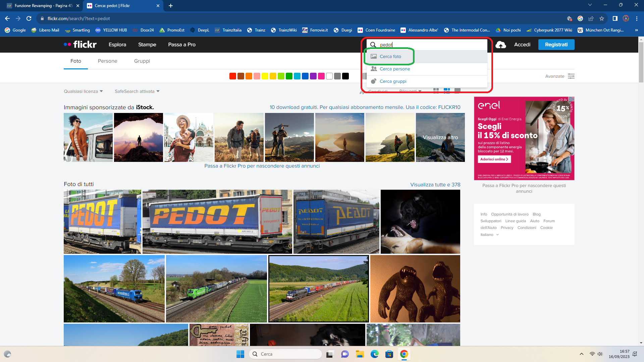Switch to the Gruppi tab

point(142,61)
